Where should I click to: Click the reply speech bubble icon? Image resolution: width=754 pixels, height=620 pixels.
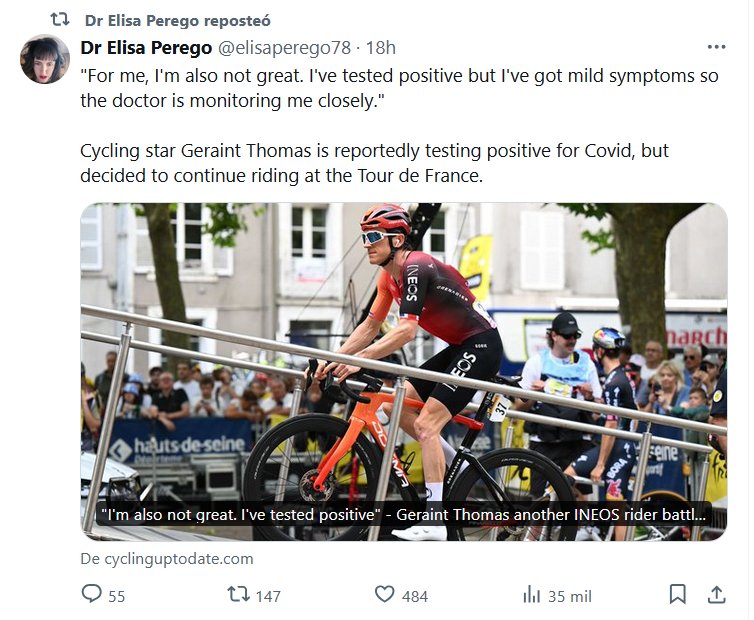pos(91,594)
